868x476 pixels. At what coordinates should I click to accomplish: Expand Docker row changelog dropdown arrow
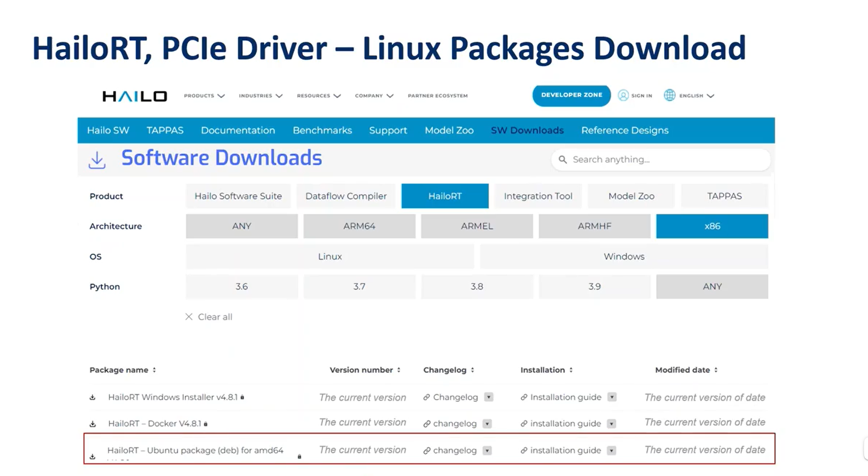point(487,424)
